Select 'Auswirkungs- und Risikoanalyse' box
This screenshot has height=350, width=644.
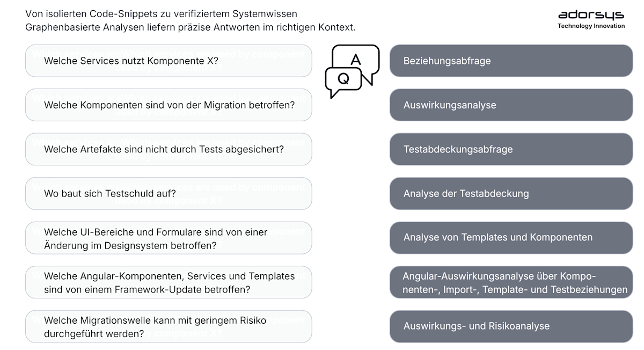[511, 326]
